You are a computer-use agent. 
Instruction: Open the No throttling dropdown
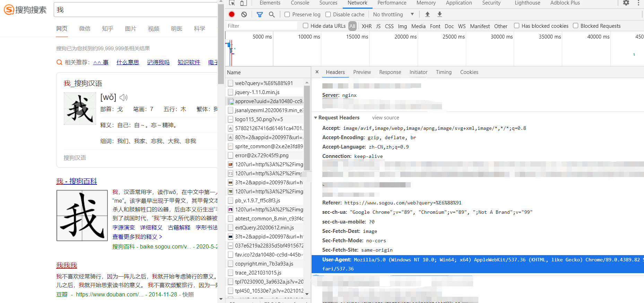pyautogui.click(x=393, y=15)
